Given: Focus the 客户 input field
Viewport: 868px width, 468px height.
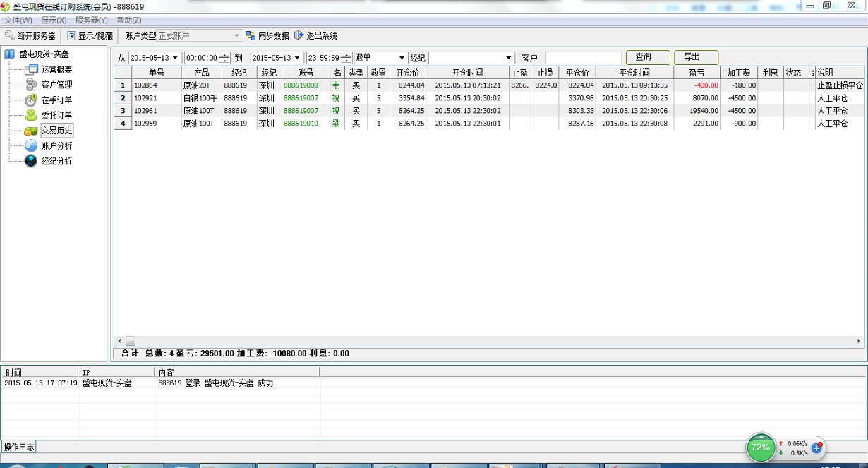Looking at the screenshot, I should [584, 58].
